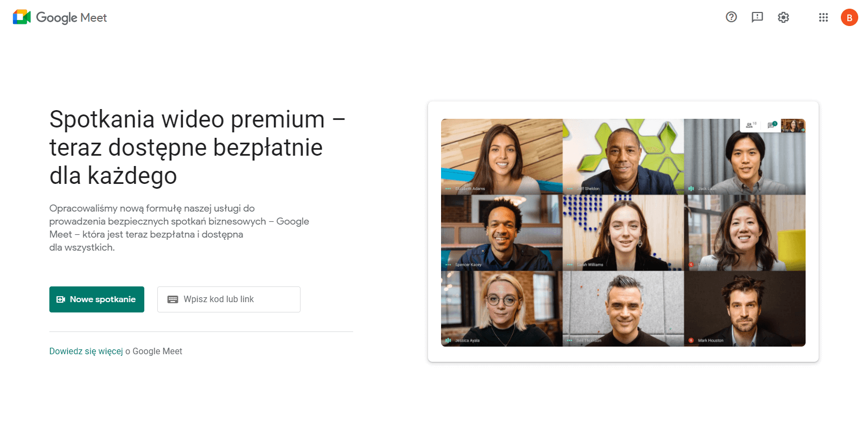Select Spencer Kacey video tile

(x=502, y=233)
